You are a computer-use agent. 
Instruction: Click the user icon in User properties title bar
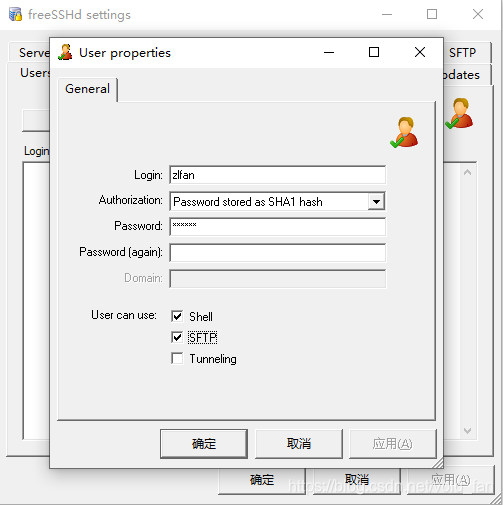65,52
